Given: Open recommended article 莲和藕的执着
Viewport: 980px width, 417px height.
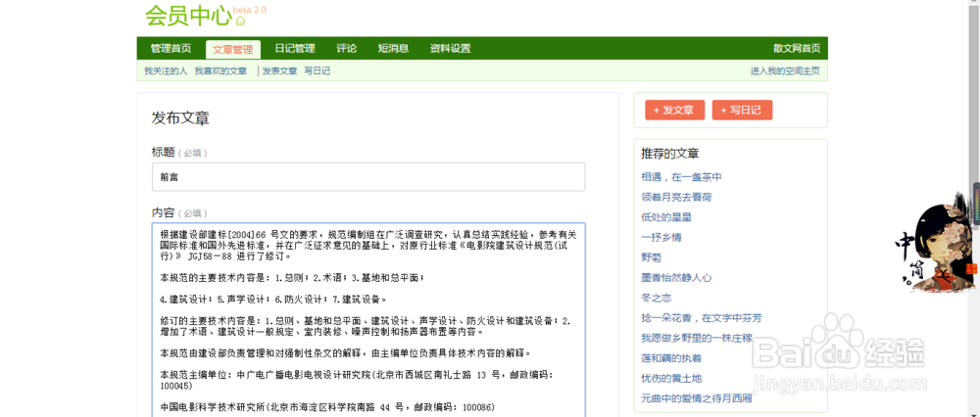Looking at the screenshot, I should [671, 357].
